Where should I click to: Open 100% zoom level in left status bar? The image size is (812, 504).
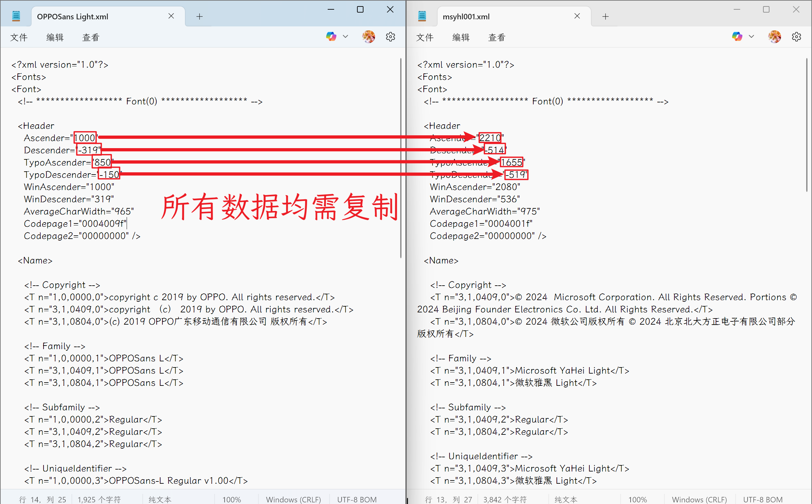tap(231, 499)
